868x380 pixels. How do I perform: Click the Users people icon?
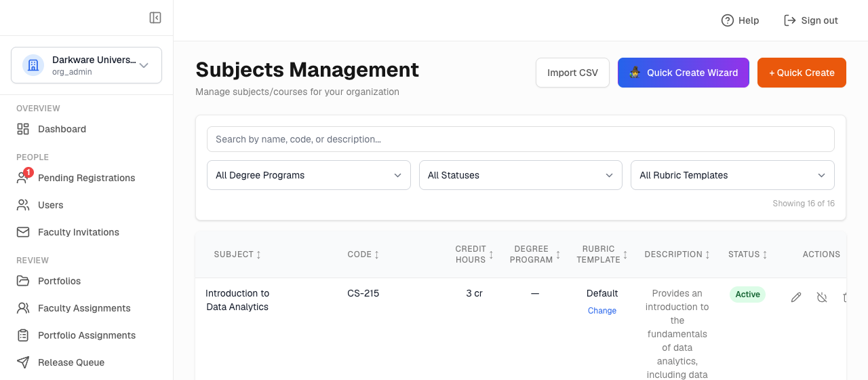[x=23, y=205]
